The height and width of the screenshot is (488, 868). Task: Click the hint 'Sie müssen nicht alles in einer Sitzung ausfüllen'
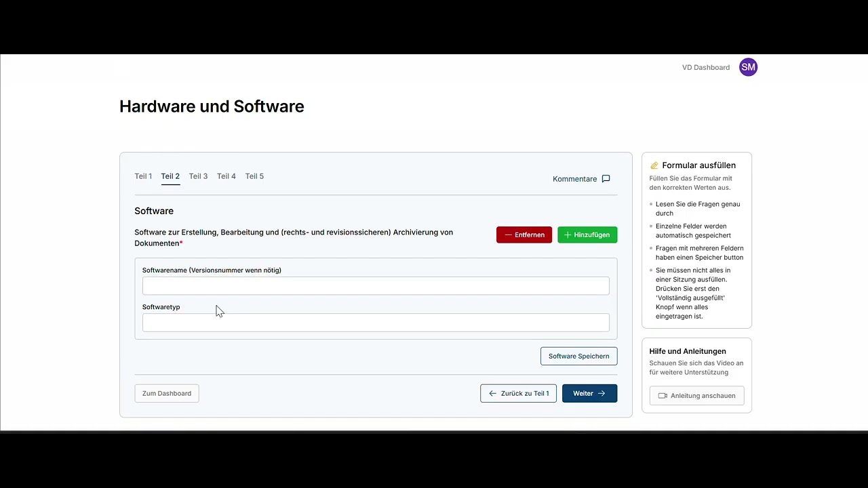[692, 293]
